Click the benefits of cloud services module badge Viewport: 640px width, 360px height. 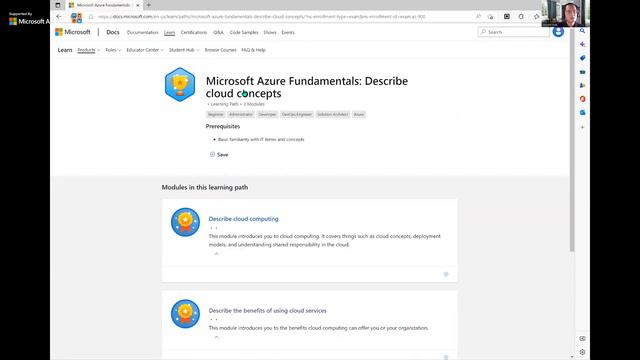pos(185,314)
